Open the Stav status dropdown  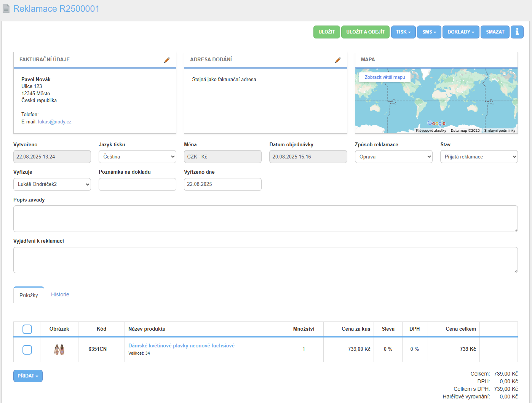point(478,157)
